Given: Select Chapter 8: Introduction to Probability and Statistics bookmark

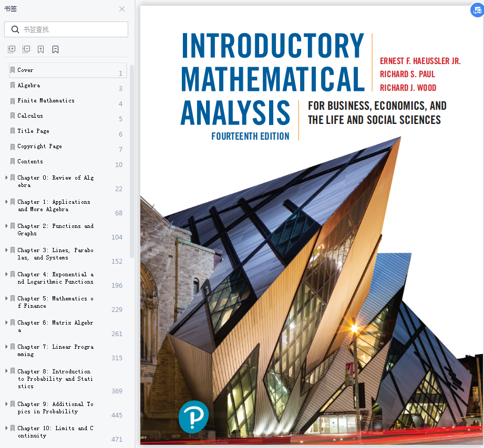Looking at the screenshot, I should [56, 379].
